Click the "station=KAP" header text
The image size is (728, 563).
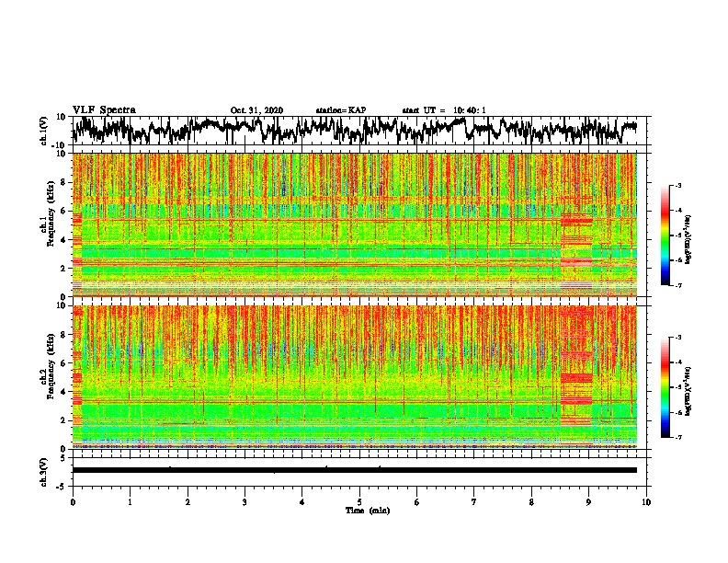tap(340, 110)
